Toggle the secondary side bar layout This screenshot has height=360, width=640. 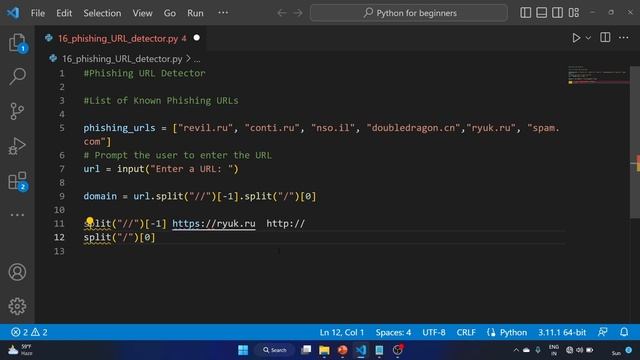pos(558,13)
